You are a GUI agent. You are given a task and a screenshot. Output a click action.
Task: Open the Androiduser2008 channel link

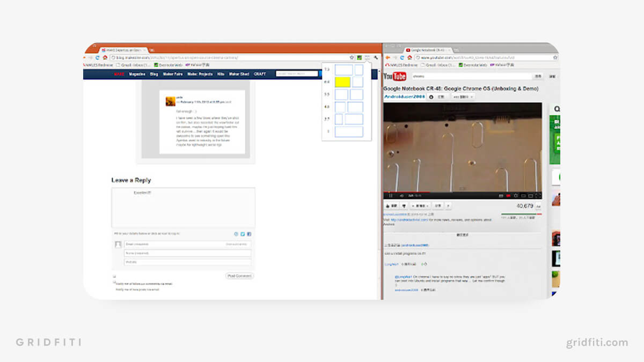tap(404, 97)
